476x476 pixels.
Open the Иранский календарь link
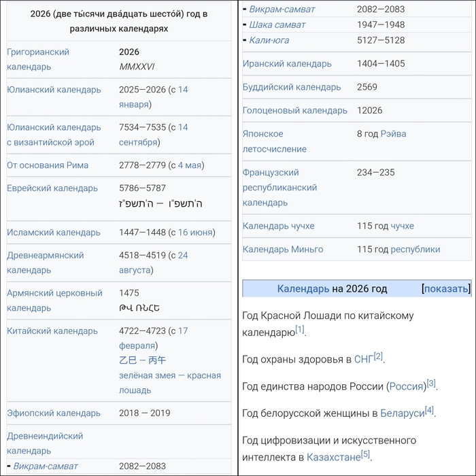(287, 64)
